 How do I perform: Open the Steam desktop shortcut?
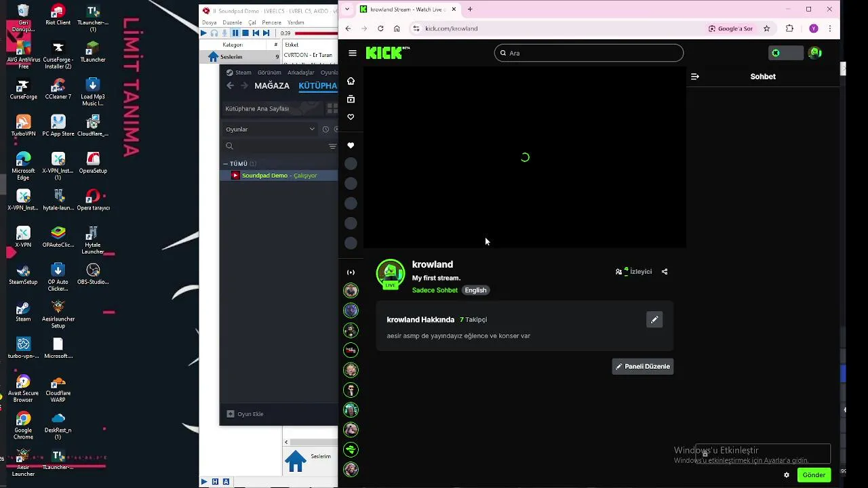tap(23, 312)
